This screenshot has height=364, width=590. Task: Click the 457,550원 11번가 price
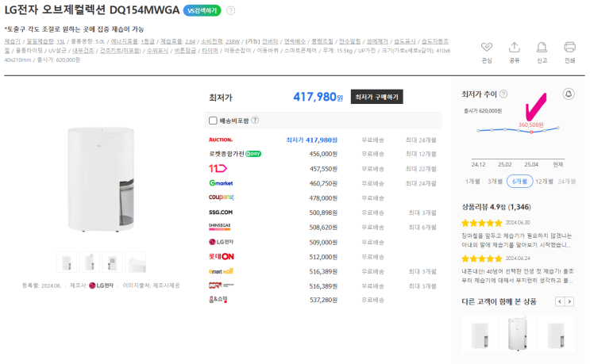pyautogui.click(x=323, y=169)
